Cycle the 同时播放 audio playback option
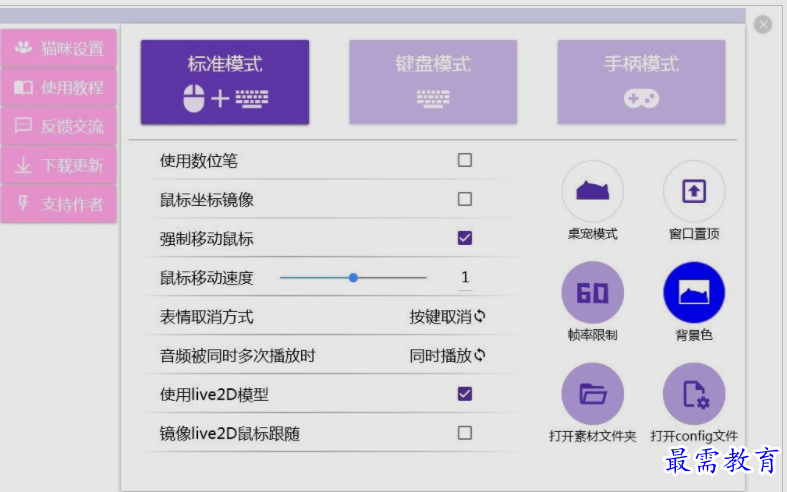The image size is (787, 492). 448,356
